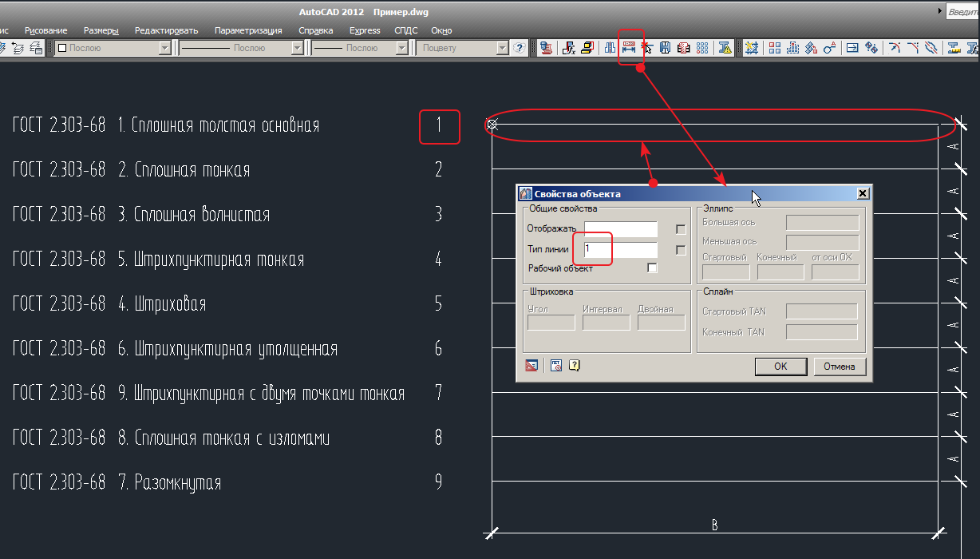
Task: Confirm dialog with OK button
Action: pos(780,367)
